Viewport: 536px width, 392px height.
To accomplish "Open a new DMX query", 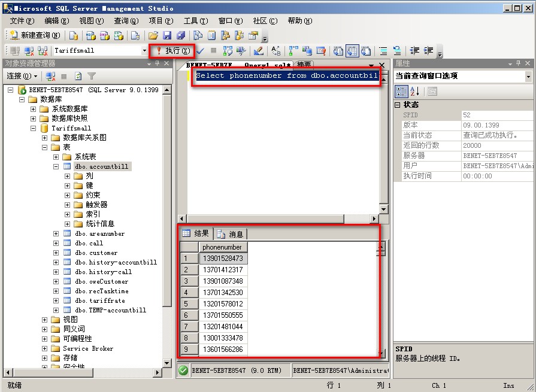I will tap(105, 35).
